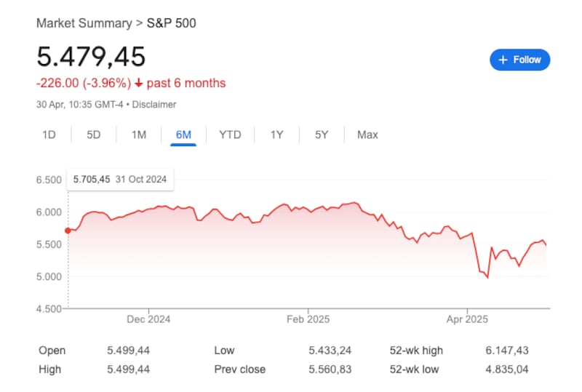Click the red down arrow indicator
This screenshot has height=392, width=582.
[138, 83]
